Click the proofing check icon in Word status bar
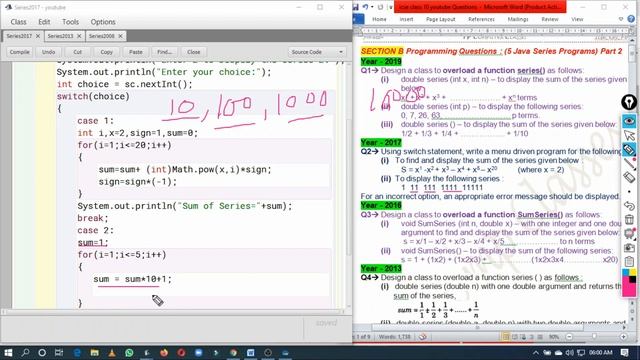The image size is (640, 360). pos(423,337)
